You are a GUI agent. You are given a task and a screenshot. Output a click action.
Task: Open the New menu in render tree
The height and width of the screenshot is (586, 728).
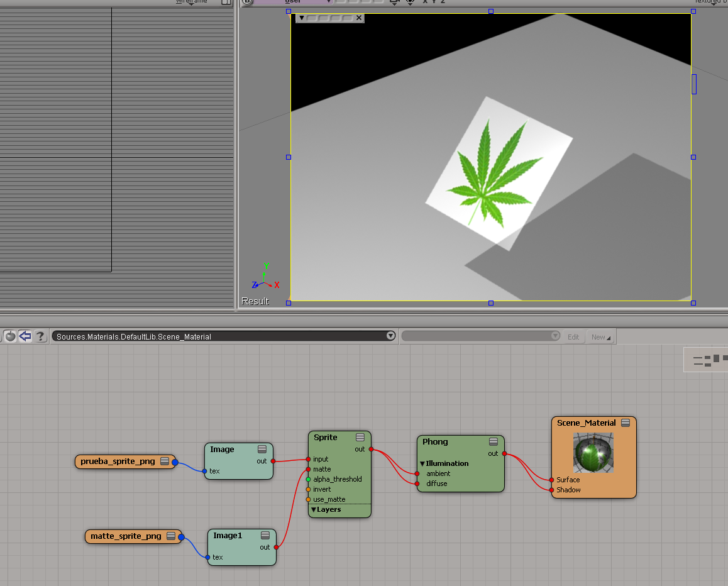[601, 337]
